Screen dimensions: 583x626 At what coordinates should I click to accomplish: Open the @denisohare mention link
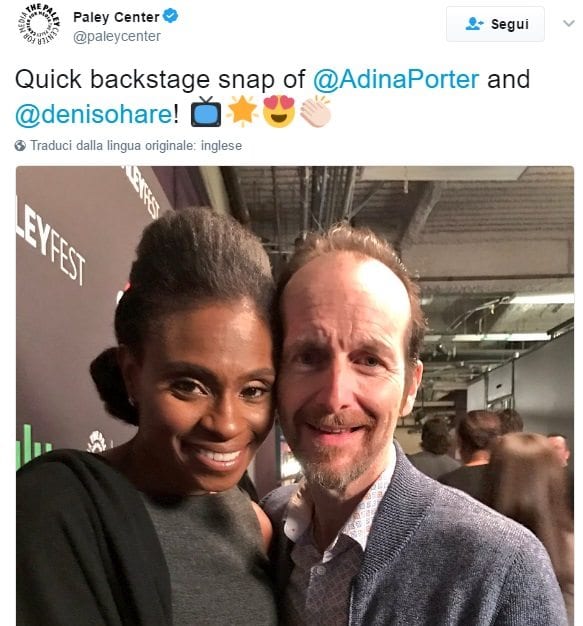94,114
